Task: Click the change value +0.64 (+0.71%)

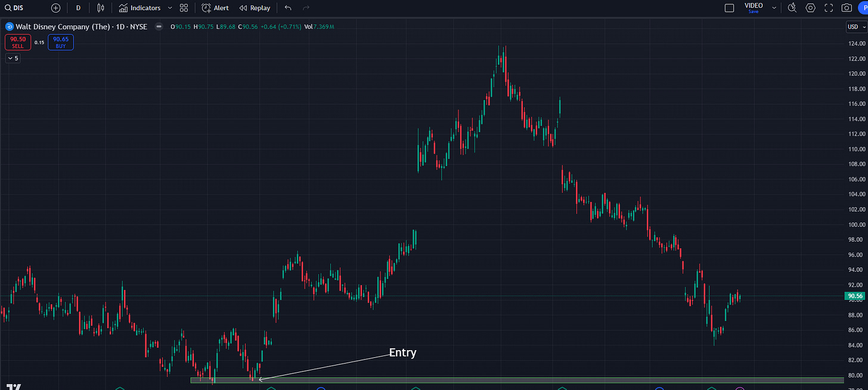Action: click(x=280, y=26)
